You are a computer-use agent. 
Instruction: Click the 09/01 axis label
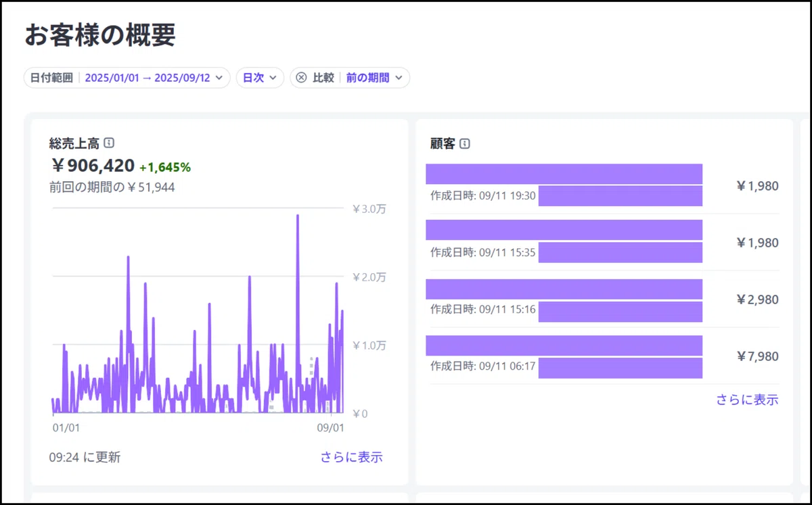coord(331,428)
